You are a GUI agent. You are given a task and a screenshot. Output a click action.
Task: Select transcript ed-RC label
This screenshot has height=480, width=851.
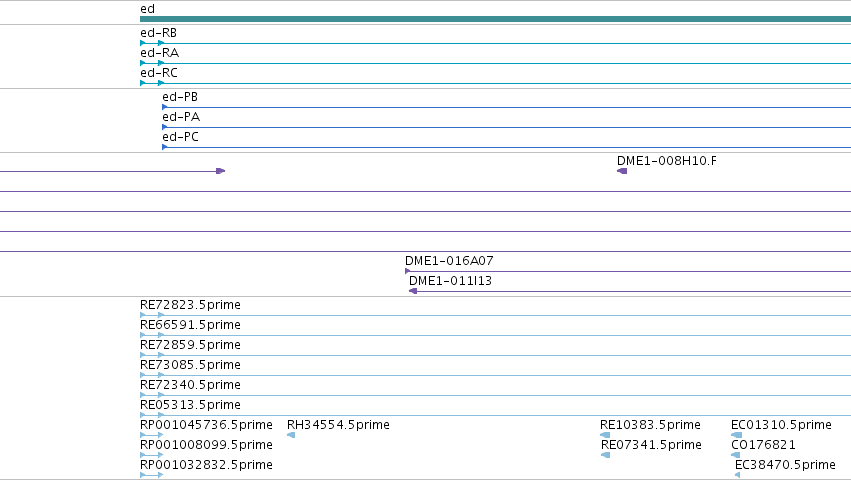click(x=159, y=73)
